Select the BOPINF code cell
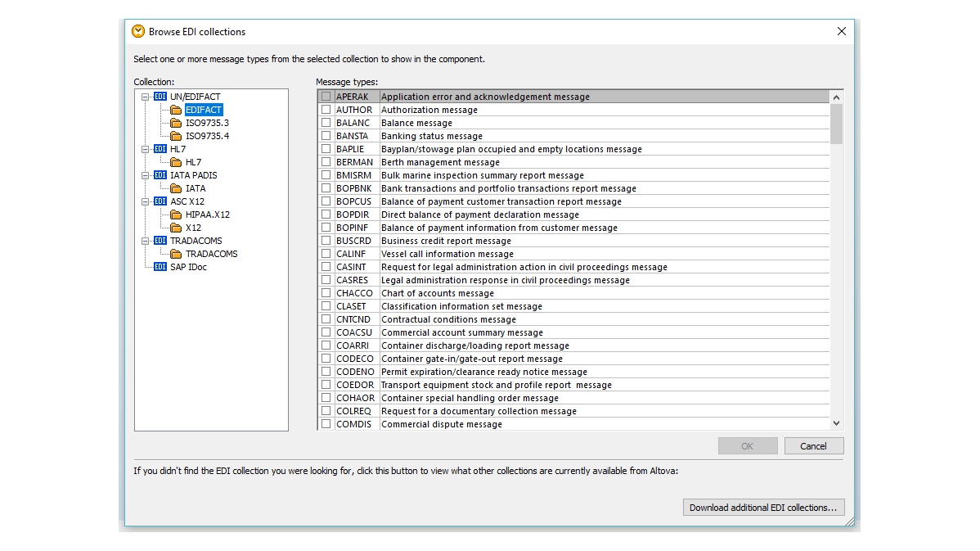Viewport: 980px width, 551px height. pyautogui.click(x=353, y=228)
